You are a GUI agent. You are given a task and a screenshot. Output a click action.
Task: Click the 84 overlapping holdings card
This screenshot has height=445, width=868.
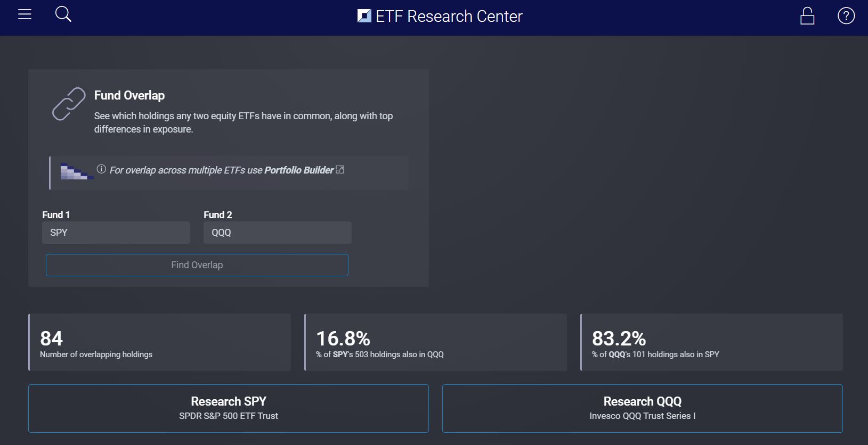(159, 342)
